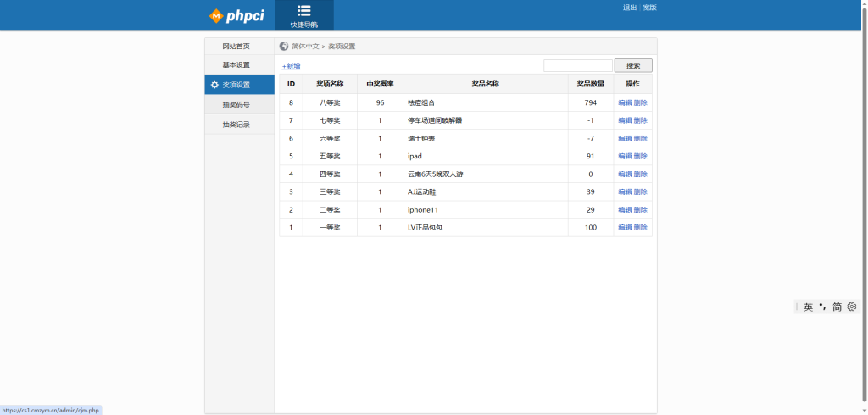Toggle the 英 input language mode
Image resolution: width=868 pixels, height=415 pixels.
point(808,307)
